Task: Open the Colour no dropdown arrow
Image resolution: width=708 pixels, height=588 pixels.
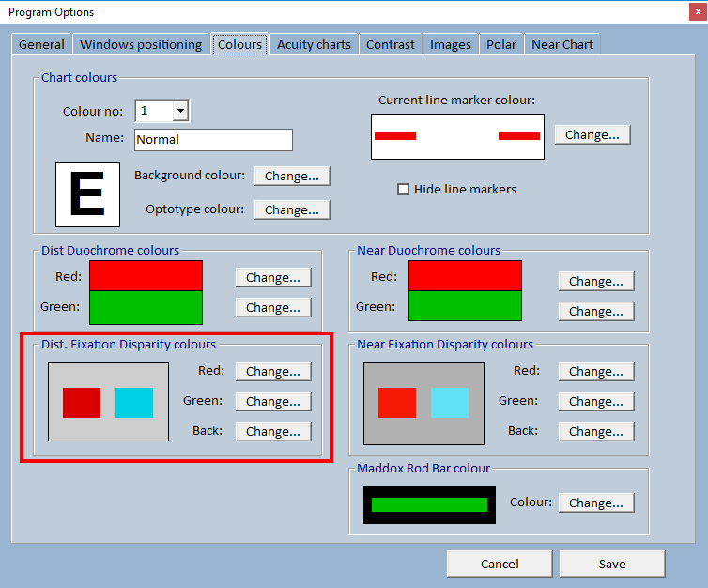Action: pyautogui.click(x=180, y=111)
